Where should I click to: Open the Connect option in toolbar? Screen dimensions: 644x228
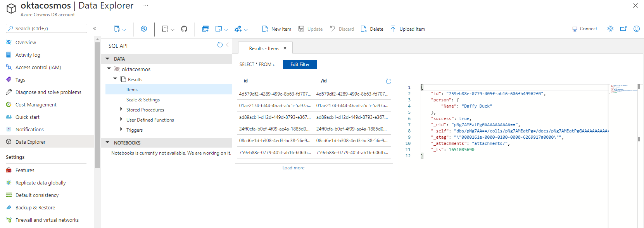pyautogui.click(x=585, y=29)
